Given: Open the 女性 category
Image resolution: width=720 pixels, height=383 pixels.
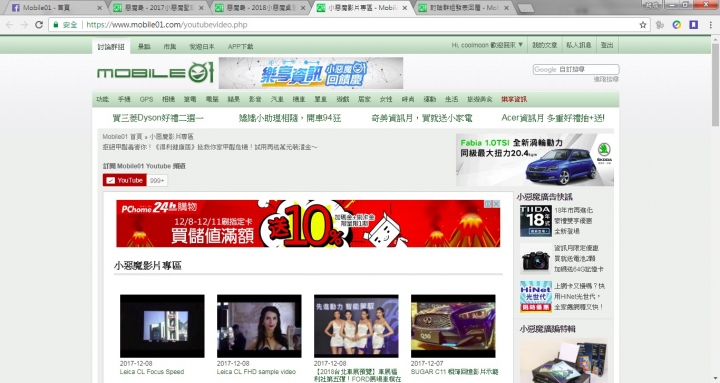Looking at the screenshot, I should point(386,99).
